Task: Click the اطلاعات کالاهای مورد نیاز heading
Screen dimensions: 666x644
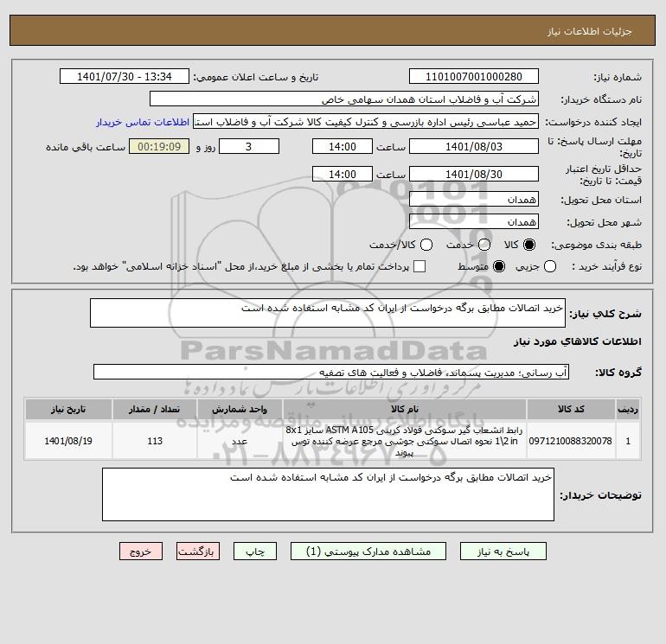Action: click(578, 341)
